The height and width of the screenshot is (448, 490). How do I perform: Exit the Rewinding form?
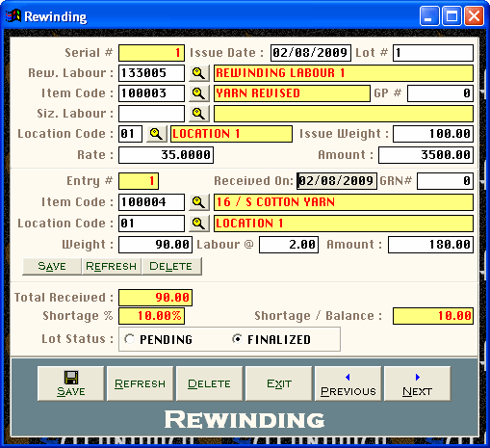click(279, 383)
